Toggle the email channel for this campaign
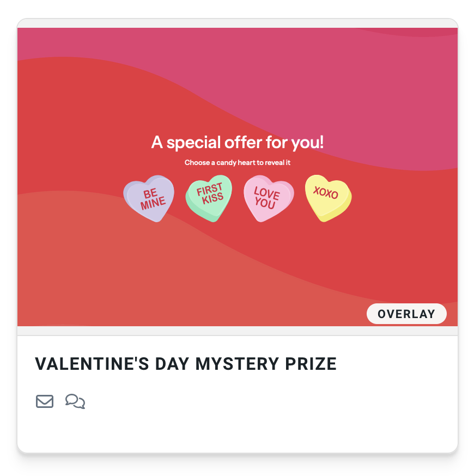The image size is (474, 476). tap(44, 401)
